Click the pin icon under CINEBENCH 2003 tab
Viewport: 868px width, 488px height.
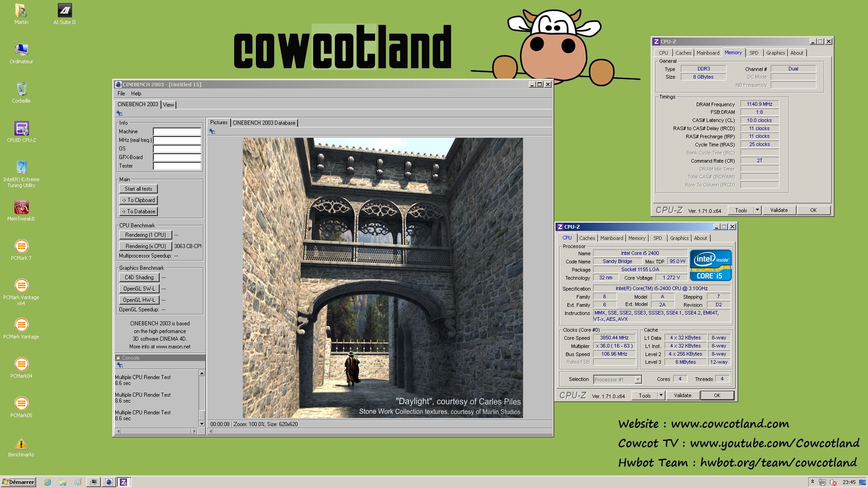pyautogui.click(x=120, y=113)
